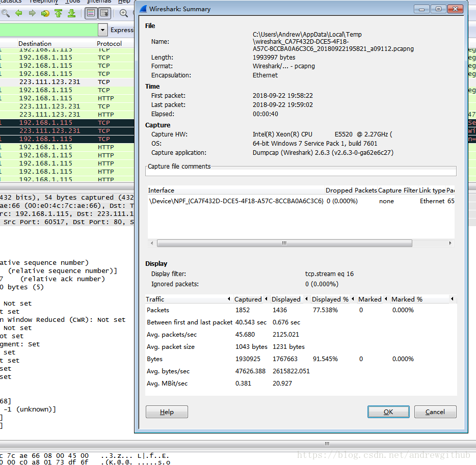Select the Bytes row in traffic table
The width and height of the screenshot is (476, 465).
pyautogui.click(x=301, y=359)
